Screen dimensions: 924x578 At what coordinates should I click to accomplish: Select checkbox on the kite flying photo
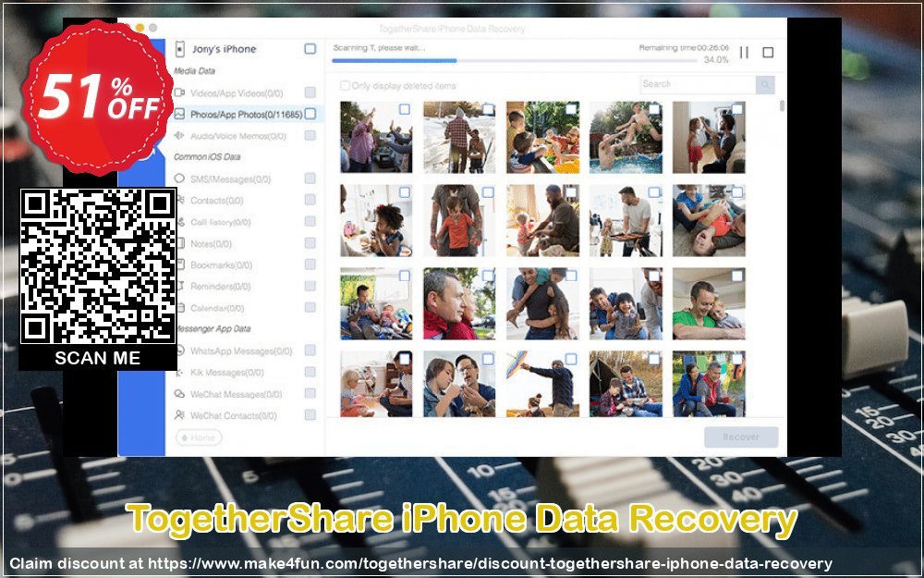(571, 359)
